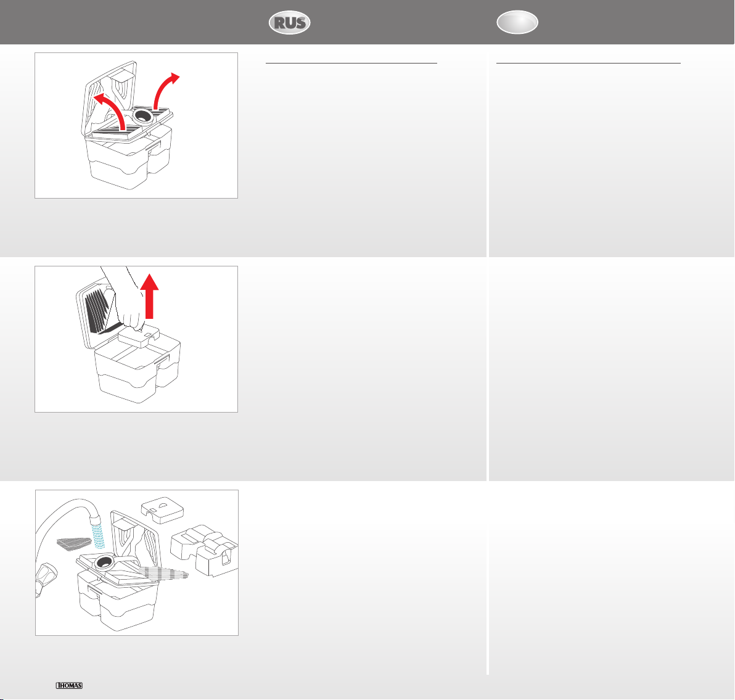The width and height of the screenshot is (735, 700).
Task: Open the second filter-removal illustration
Action: [x=136, y=339]
